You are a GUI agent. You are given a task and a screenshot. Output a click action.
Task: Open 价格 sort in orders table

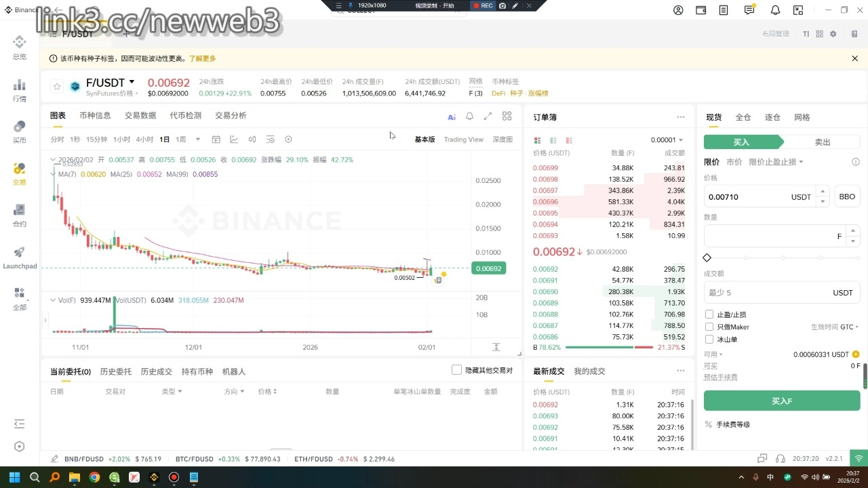click(x=268, y=391)
